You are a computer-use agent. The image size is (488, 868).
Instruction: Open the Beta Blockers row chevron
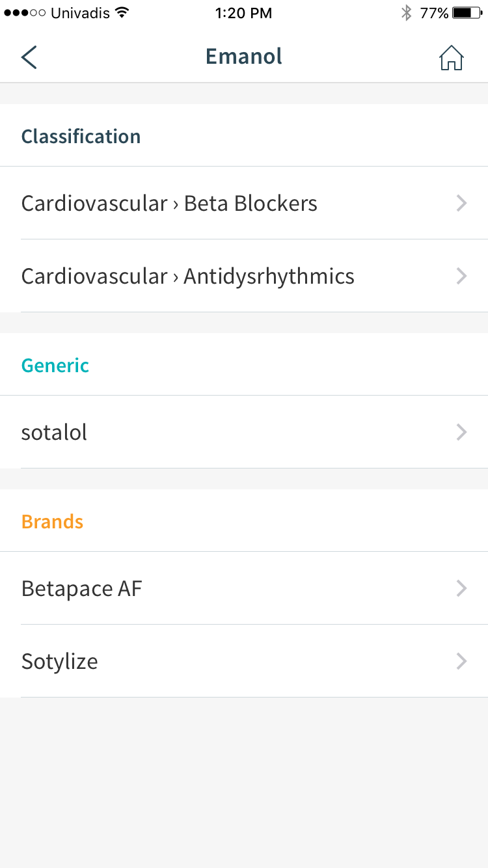click(461, 203)
